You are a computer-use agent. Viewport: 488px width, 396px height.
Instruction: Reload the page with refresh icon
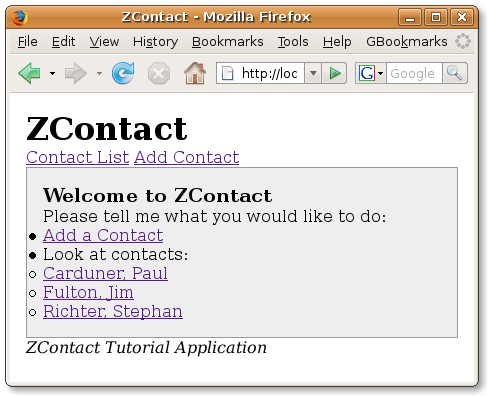(123, 73)
